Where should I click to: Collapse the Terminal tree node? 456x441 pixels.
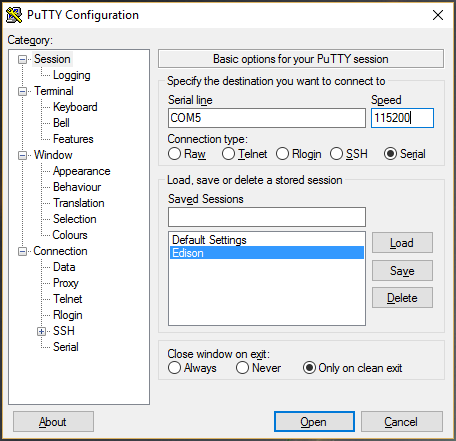coord(22,91)
